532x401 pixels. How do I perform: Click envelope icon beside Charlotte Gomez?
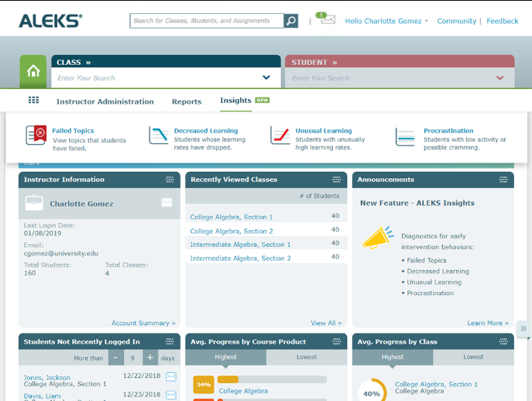point(166,203)
